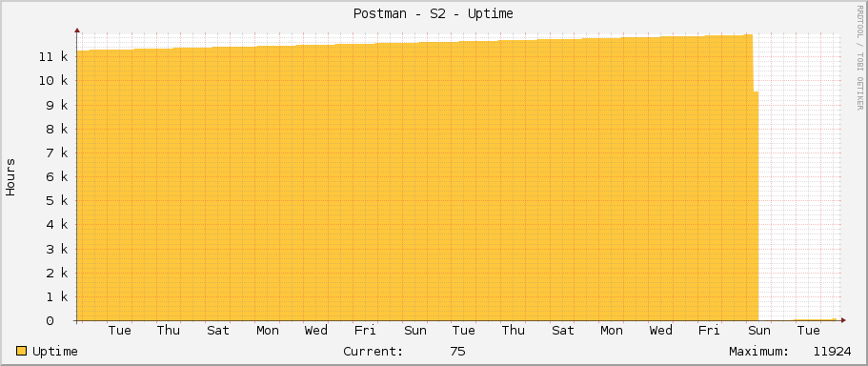Click the '10 k' y-axis tick label

53,81
